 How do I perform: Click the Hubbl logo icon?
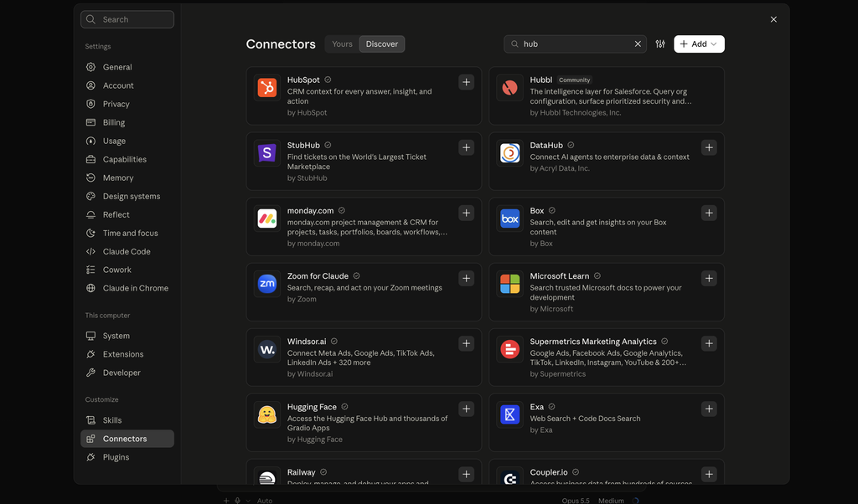click(x=509, y=87)
